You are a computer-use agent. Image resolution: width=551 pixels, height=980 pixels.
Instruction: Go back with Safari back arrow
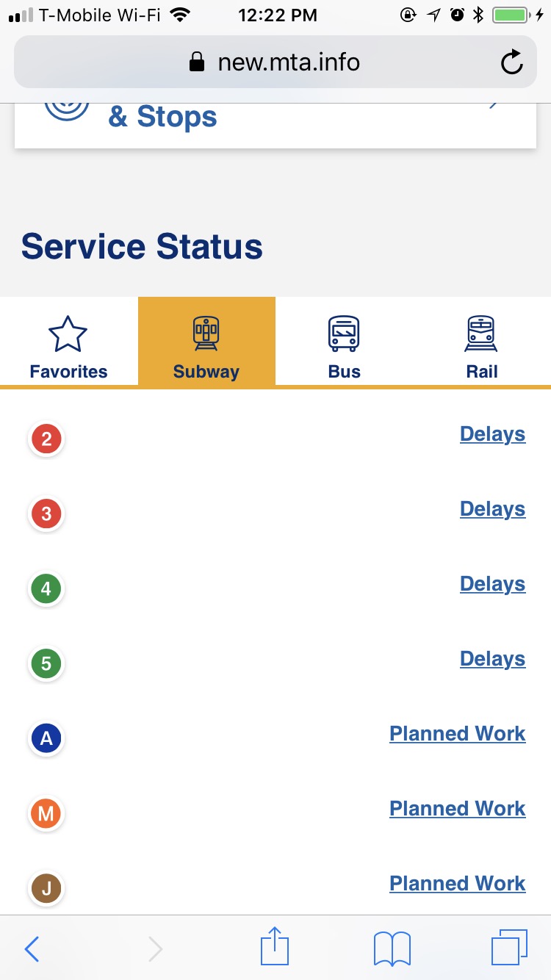32,948
